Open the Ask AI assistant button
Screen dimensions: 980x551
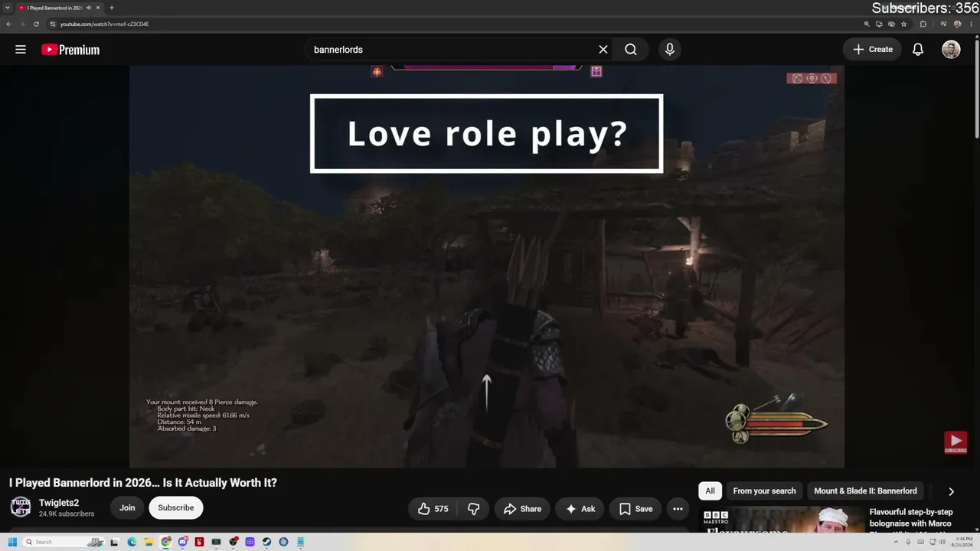(x=580, y=509)
